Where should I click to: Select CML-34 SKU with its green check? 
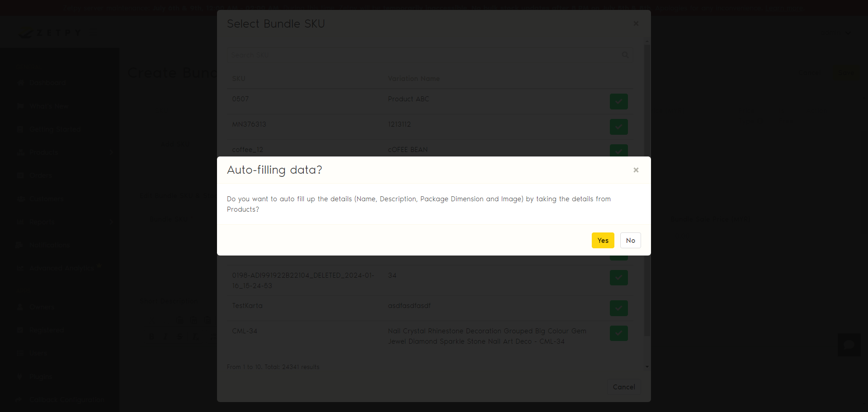[618, 333]
